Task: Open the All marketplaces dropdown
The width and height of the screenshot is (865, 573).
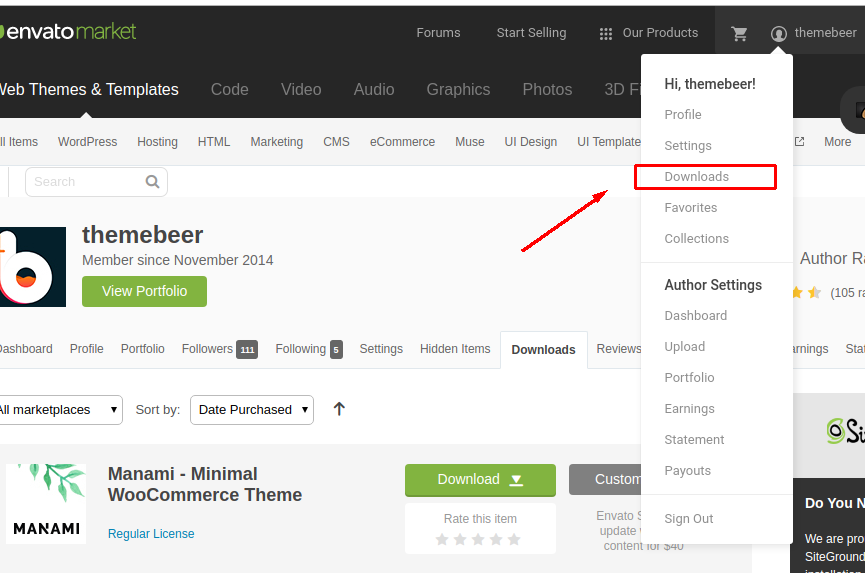Action: pos(60,410)
